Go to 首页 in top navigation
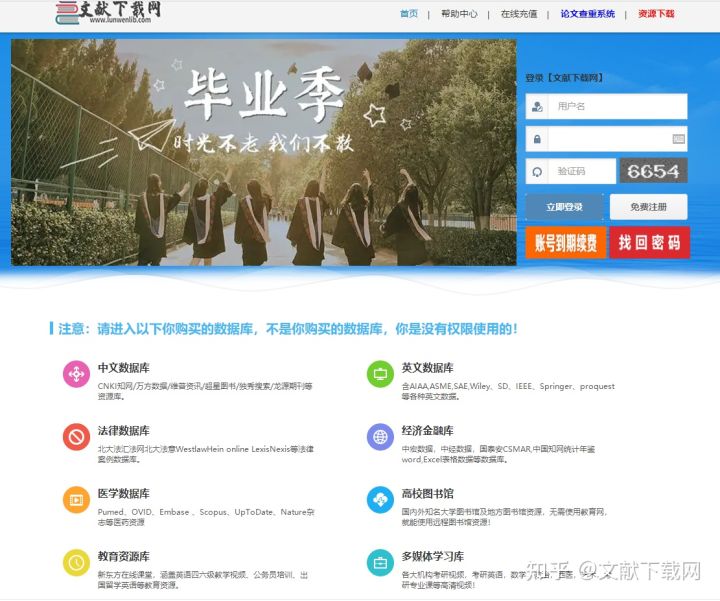The image size is (720, 601). click(x=409, y=14)
